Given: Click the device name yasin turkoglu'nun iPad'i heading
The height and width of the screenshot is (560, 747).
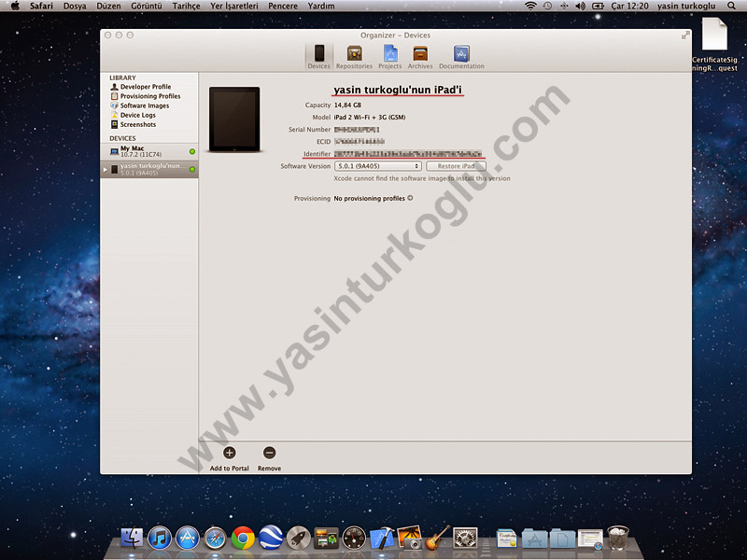Looking at the screenshot, I should (398, 90).
